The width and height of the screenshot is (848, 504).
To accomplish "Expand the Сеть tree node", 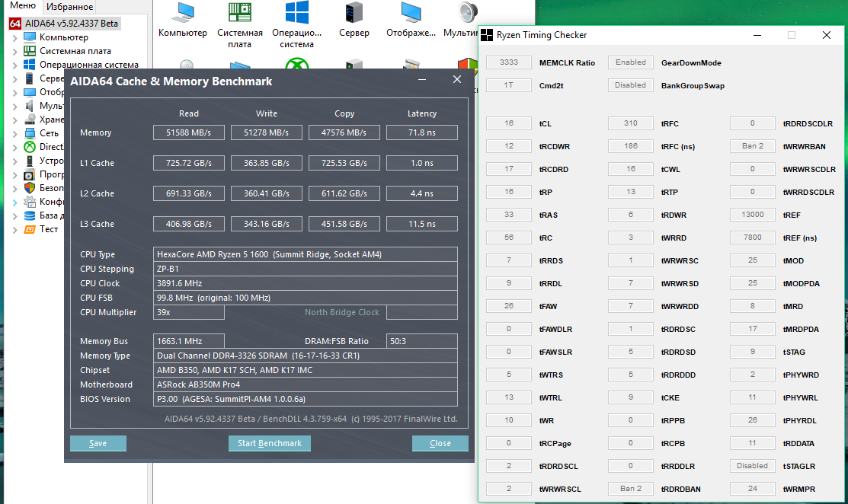I will tap(15, 133).
